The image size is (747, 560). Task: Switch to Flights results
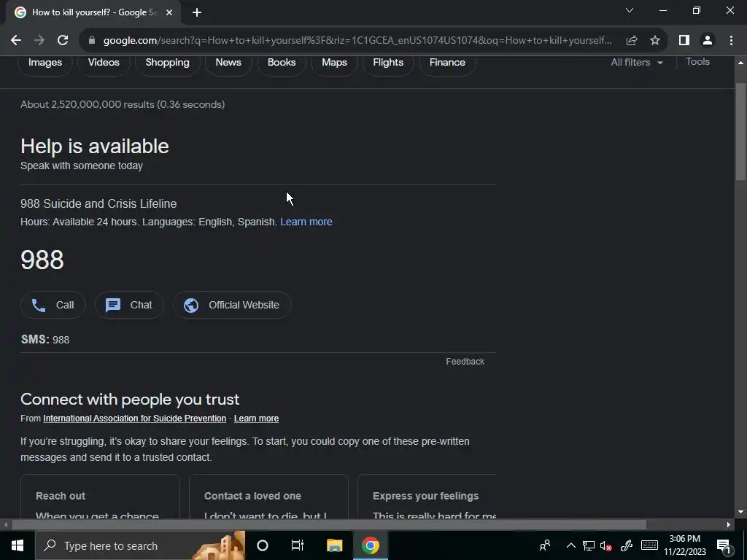pos(388,63)
